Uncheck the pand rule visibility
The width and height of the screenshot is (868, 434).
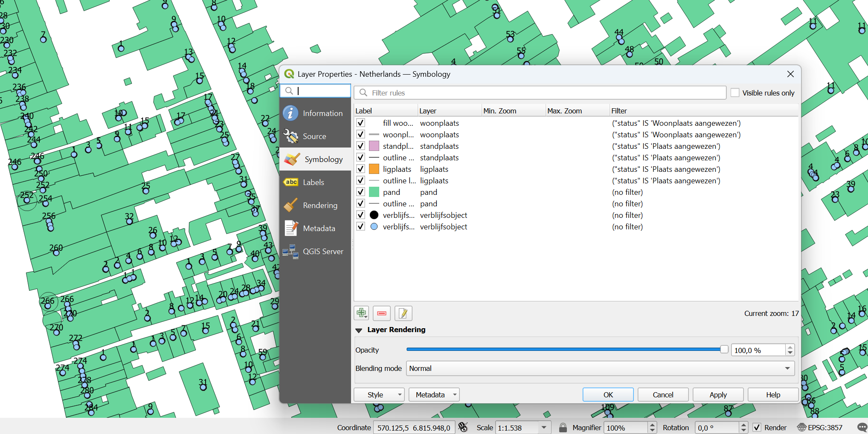point(360,192)
